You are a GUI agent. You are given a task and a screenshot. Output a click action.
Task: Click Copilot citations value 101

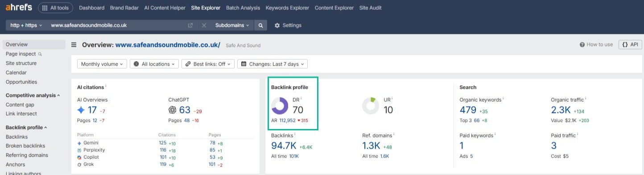click(162, 157)
